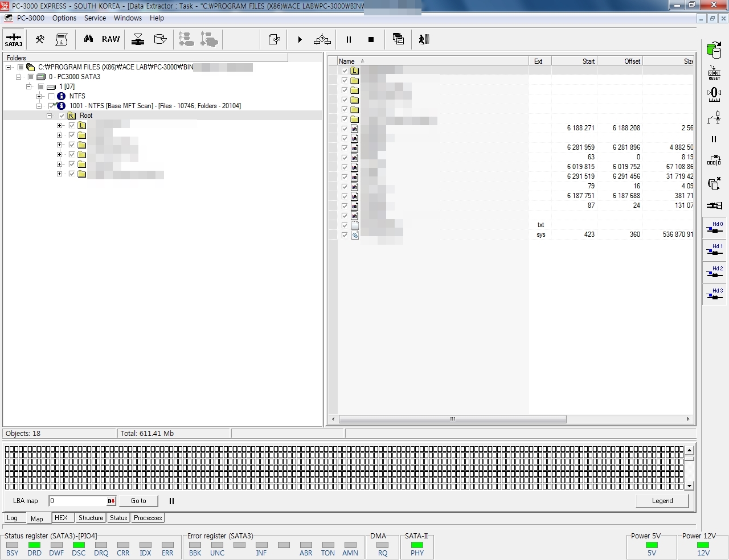Click the SATA3 port selector icon

tap(14, 39)
